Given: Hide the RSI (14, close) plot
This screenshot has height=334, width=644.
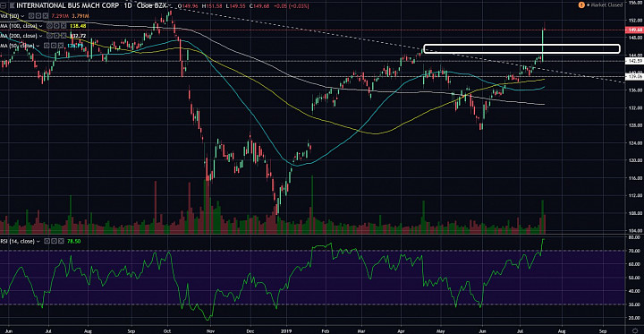Looking at the screenshot, I should click(47, 241).
